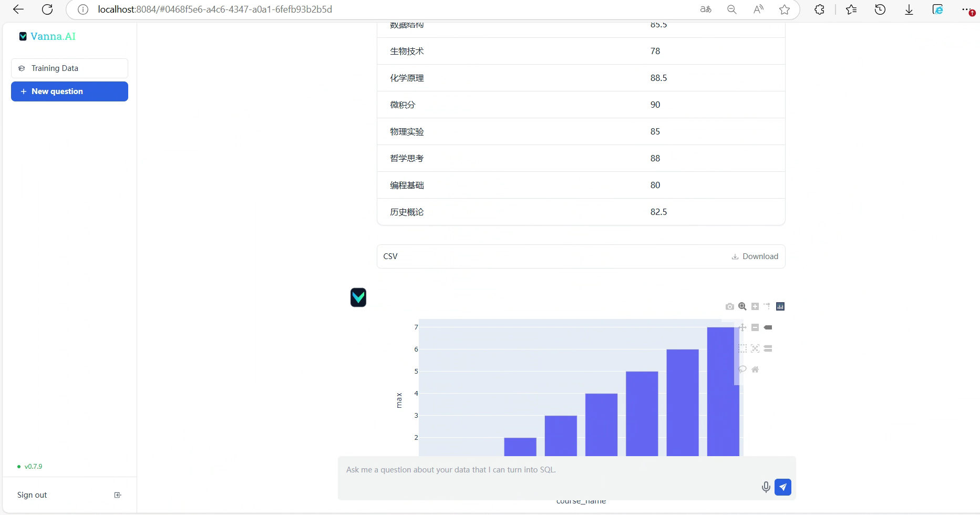Click the value 82.5 in table
The image size is (980, 515).
658,212
